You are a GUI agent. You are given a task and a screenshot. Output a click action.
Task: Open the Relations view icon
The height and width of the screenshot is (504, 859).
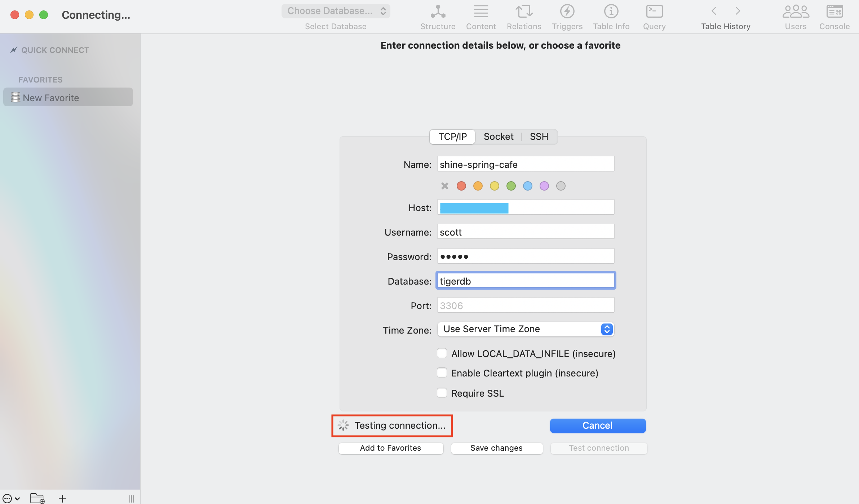(524, 12)
